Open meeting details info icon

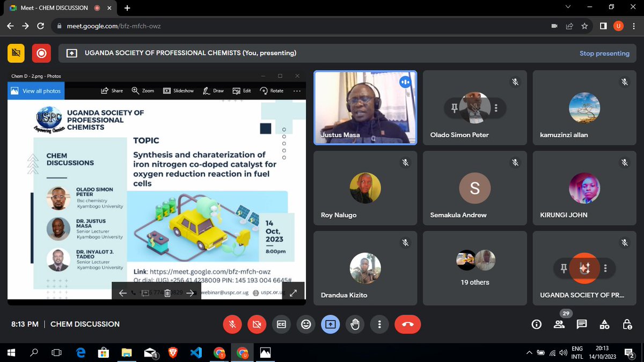click(x=536, y=324)
